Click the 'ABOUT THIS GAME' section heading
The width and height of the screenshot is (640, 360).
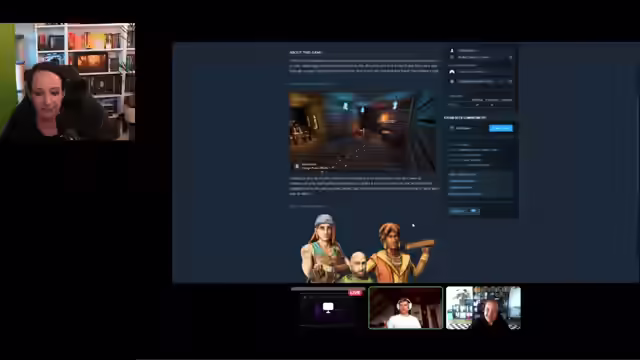[x=306, y=53]
